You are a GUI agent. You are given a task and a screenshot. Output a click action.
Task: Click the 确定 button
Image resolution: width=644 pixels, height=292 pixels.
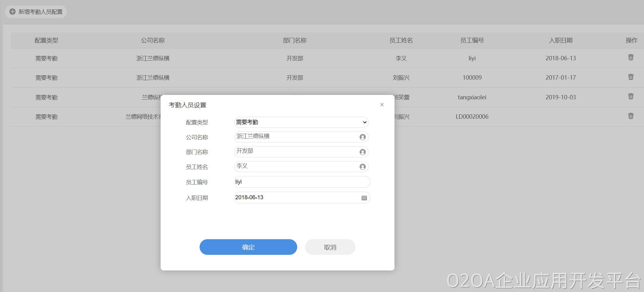248,247
